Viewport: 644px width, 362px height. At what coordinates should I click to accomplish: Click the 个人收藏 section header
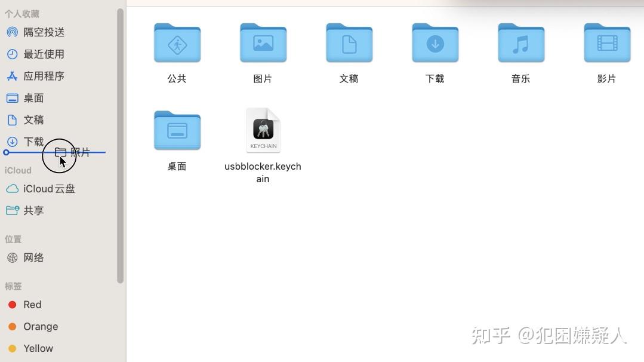22,14
